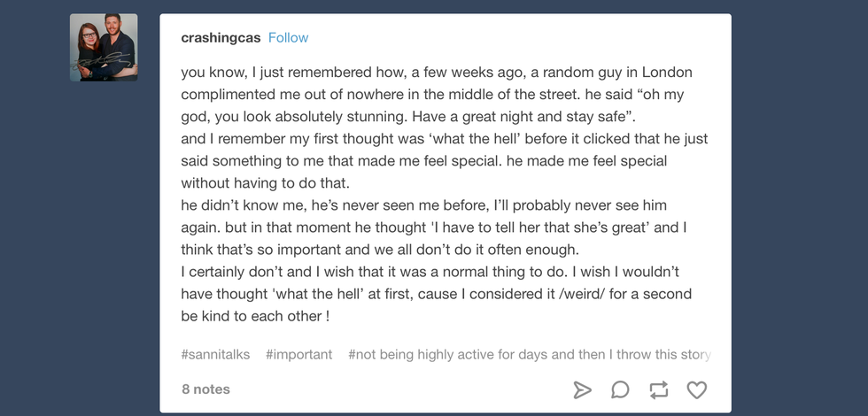Reblog the post using the arrows icon
The width and height of the screenshot is (868, 416).
[x=658, y=389]
